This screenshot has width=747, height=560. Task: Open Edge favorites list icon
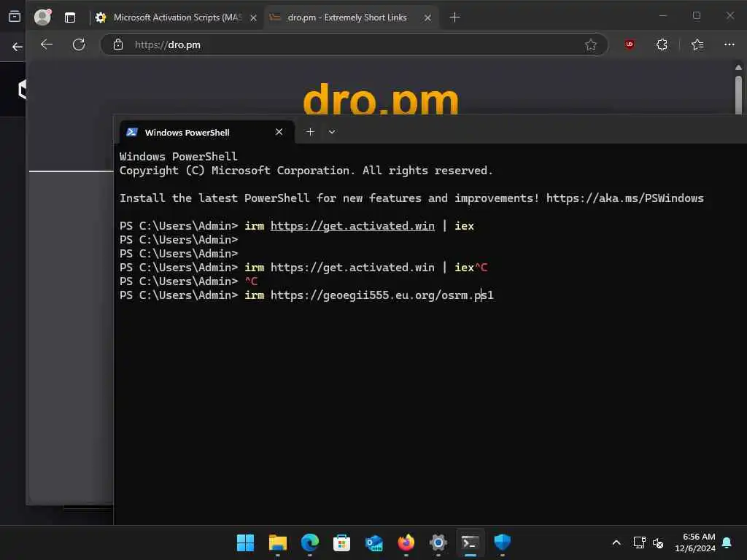point(697,44)
